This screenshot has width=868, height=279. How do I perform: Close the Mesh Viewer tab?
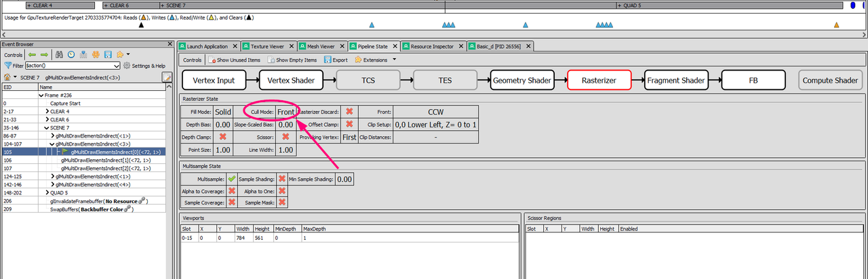click(342, 47)
